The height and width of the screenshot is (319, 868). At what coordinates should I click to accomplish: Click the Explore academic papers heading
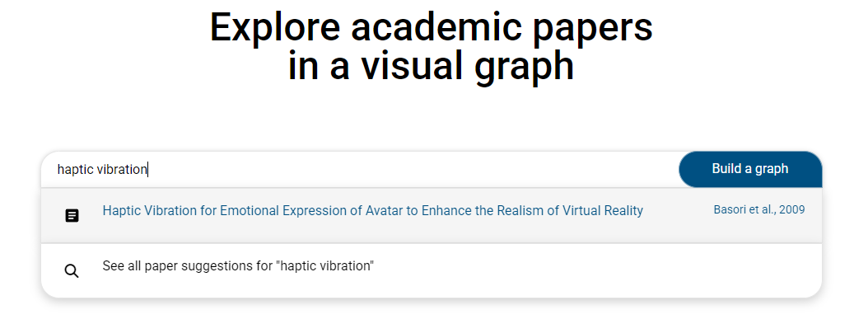pyautogui.click(x=432, y=26)
